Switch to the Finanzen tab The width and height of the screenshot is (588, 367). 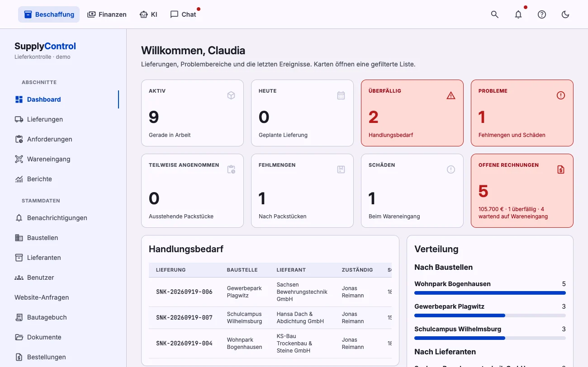click(x=107, y=14)
